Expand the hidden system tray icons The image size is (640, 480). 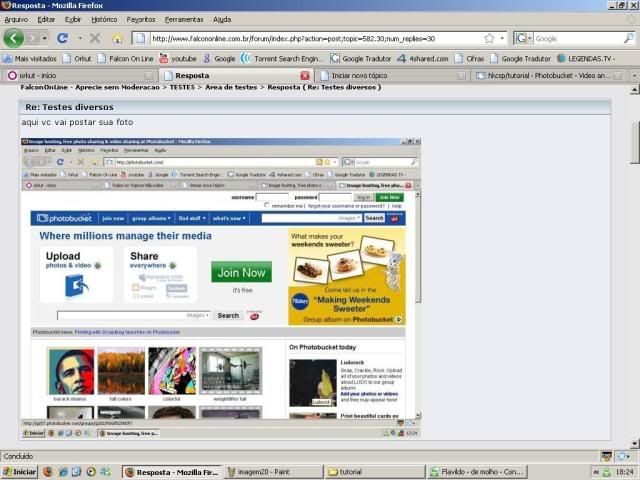tap(596, 472)
